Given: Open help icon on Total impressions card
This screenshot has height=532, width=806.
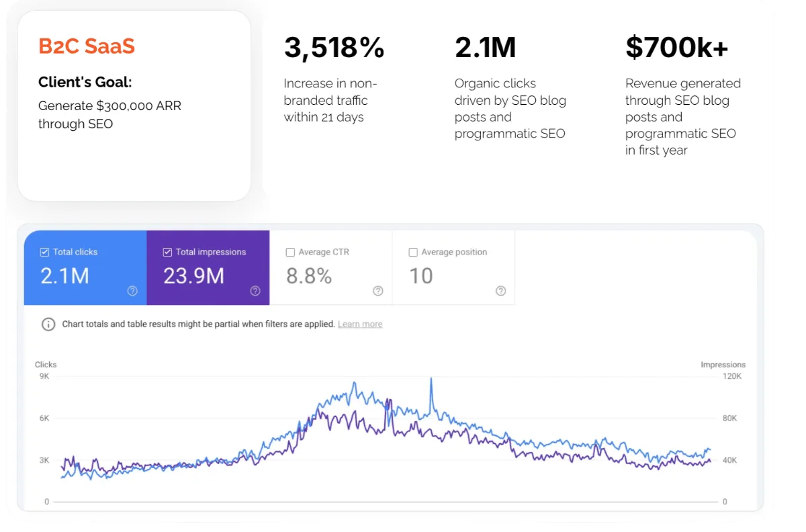Looking at the screenshot, I should 255,291.
